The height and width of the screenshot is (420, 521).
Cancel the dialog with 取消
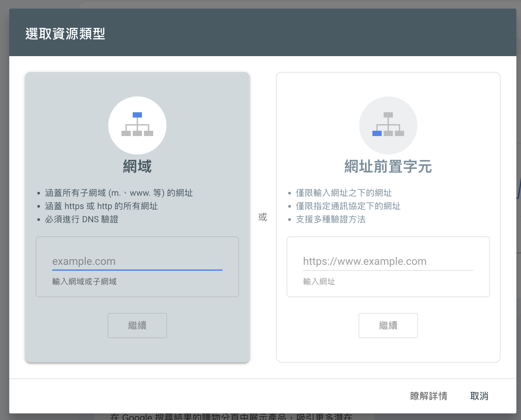(479, 396)
